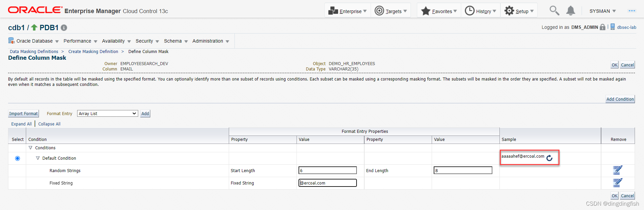Open the Oracle Database menu

38,41
